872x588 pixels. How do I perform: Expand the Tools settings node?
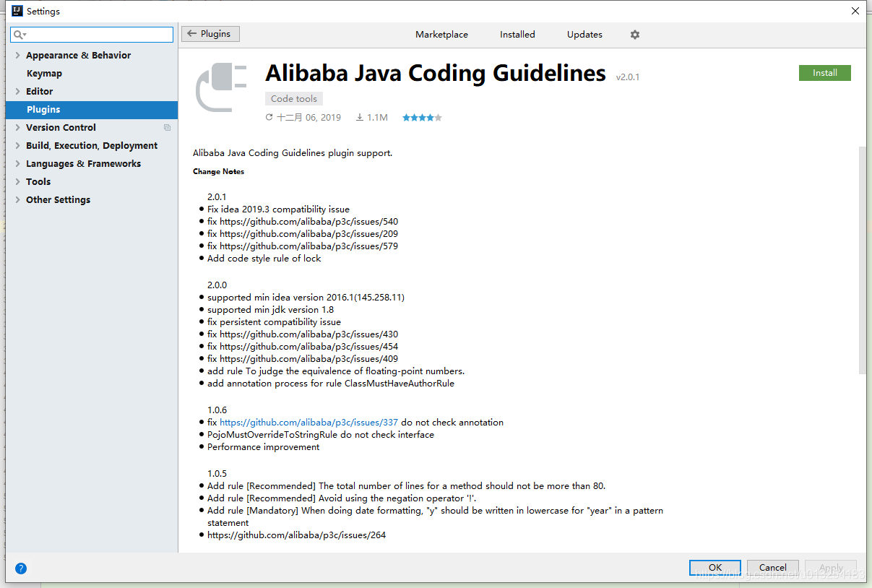click(x=17, y=182)
